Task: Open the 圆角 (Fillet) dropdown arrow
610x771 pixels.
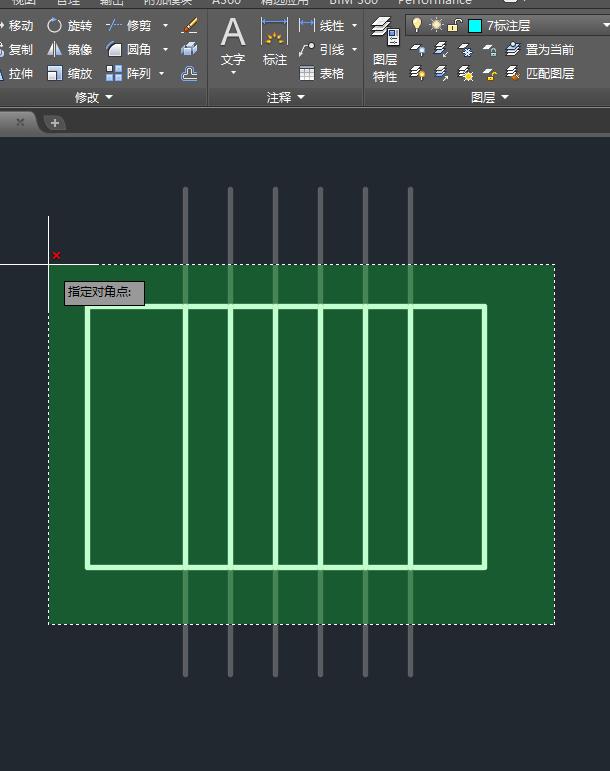Action: point(165,50)
